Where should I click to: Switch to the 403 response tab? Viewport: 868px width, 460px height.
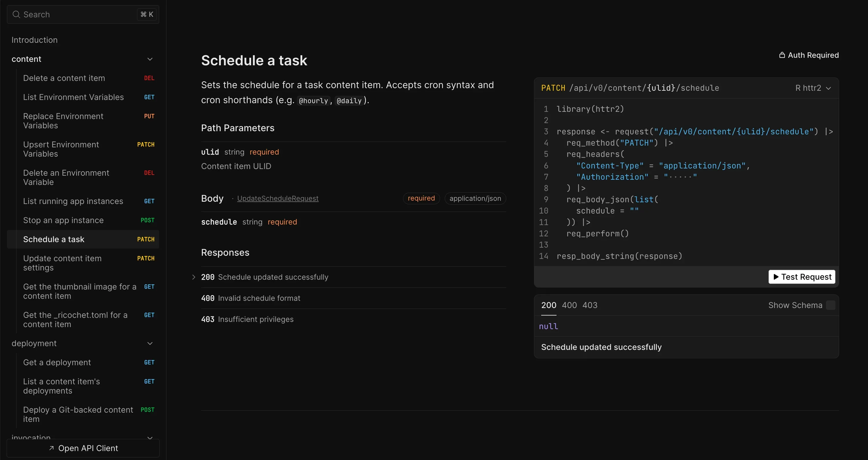590,305
